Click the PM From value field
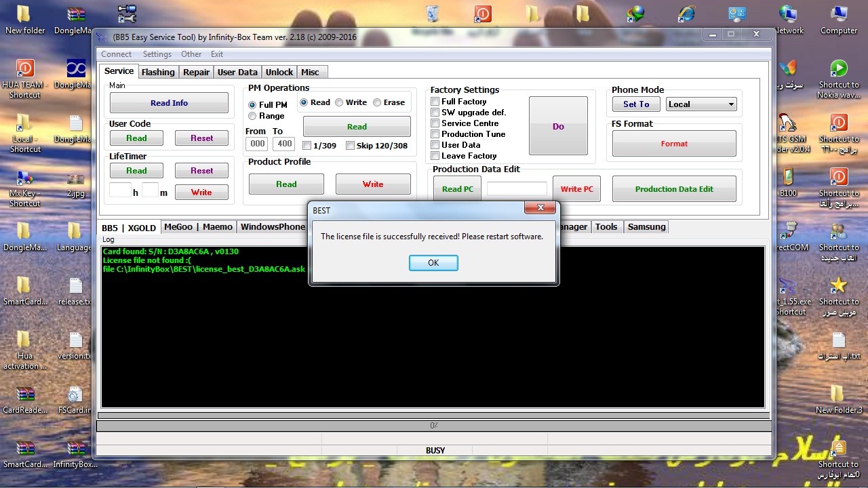The width and height of the screenshot is (868, 488). click(257, 144)
